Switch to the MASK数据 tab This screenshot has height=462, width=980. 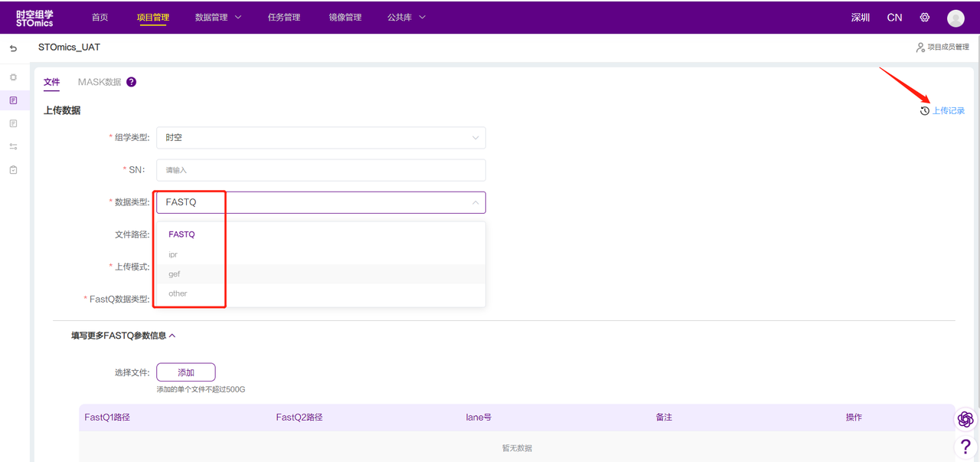click(x=100, y=82)
